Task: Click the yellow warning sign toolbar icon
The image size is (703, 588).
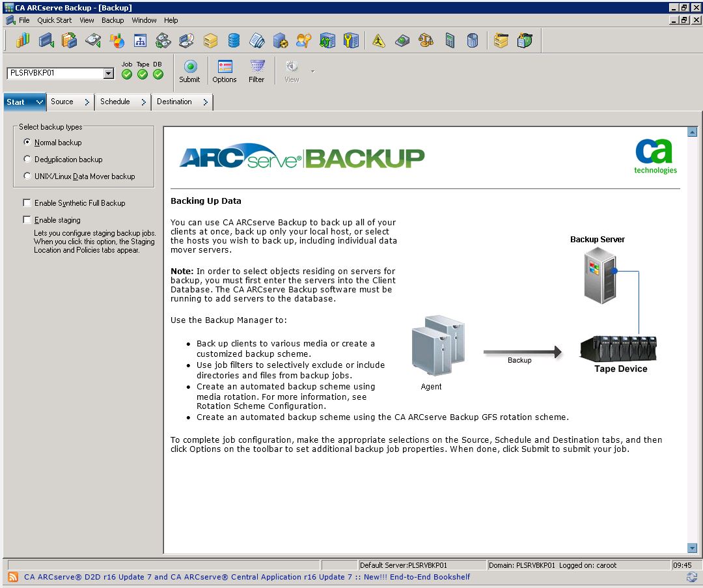Action: [x=379, y=40]
